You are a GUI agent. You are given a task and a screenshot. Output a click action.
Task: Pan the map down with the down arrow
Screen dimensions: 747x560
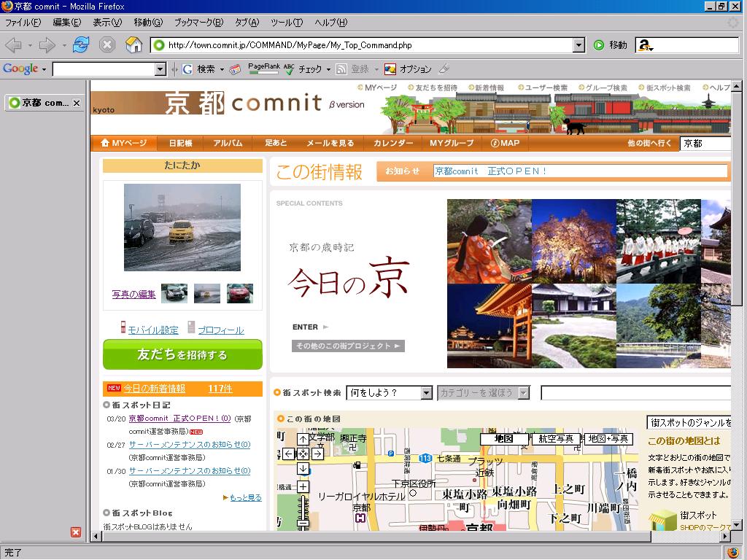[x=303, y=469]
